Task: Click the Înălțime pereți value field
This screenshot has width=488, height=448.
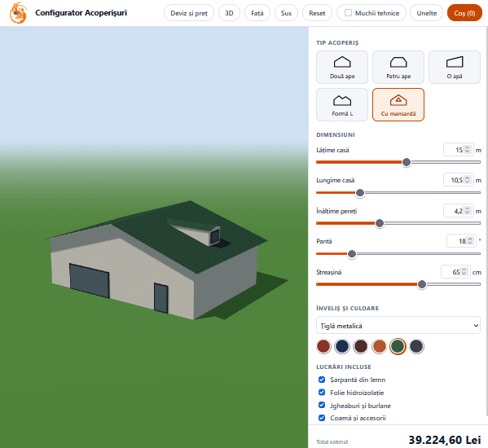Action: [458, 211]
